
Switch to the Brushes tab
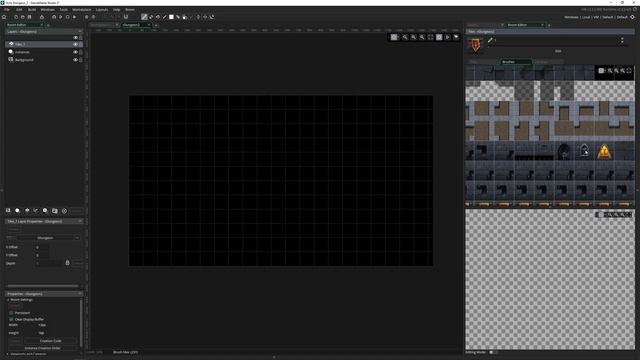click(516, 62)
